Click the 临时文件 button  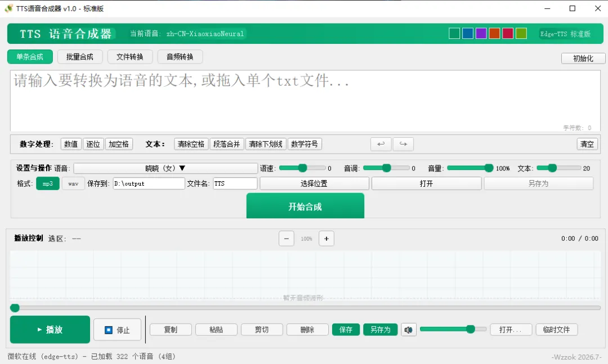pyautogui.click(x=557, y=330)
